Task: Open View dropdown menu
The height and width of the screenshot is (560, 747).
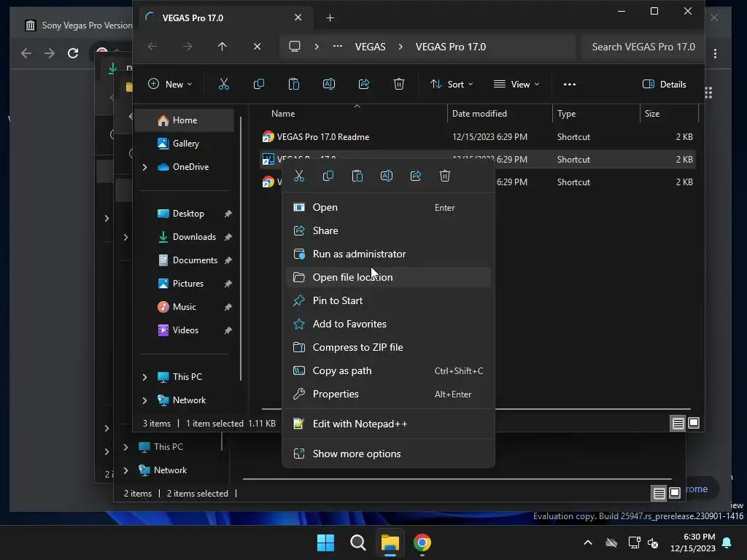Action: (517, 85)
